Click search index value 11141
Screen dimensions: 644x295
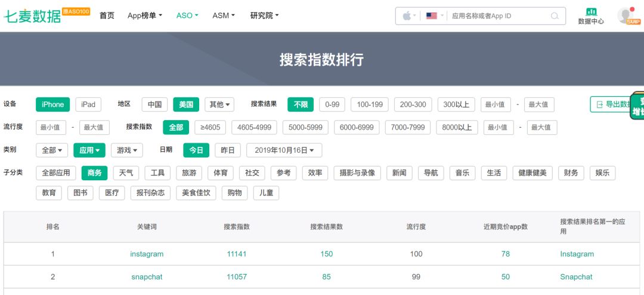(x=237, y=254)
